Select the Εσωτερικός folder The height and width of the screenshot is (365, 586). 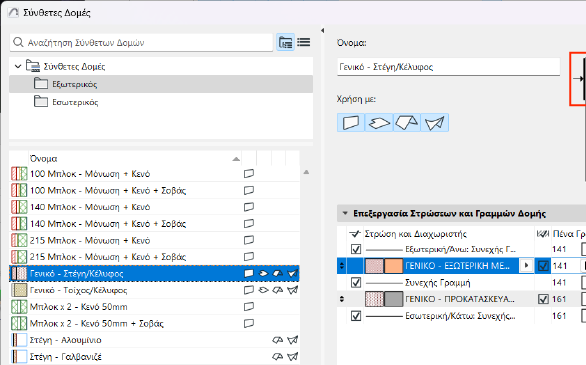[161, 102]
